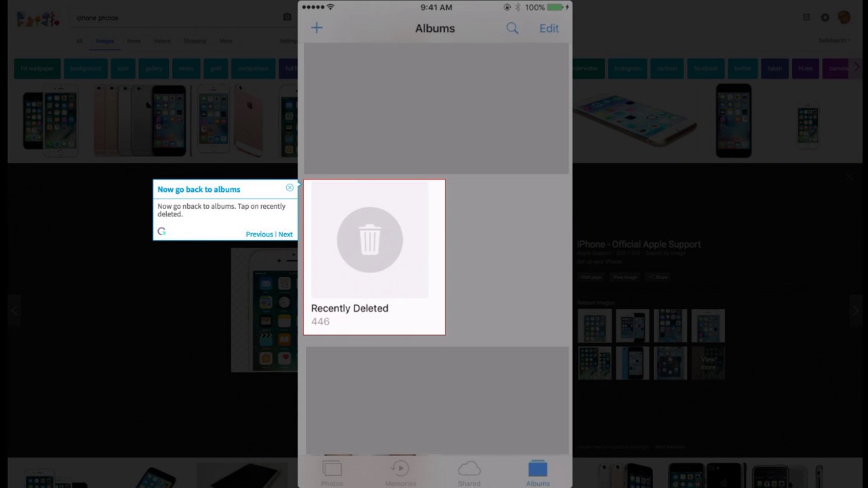Viewport: 868px width, 488px height.
Task: Select the 'cartoon' filter chip
Action: point(667,68)
